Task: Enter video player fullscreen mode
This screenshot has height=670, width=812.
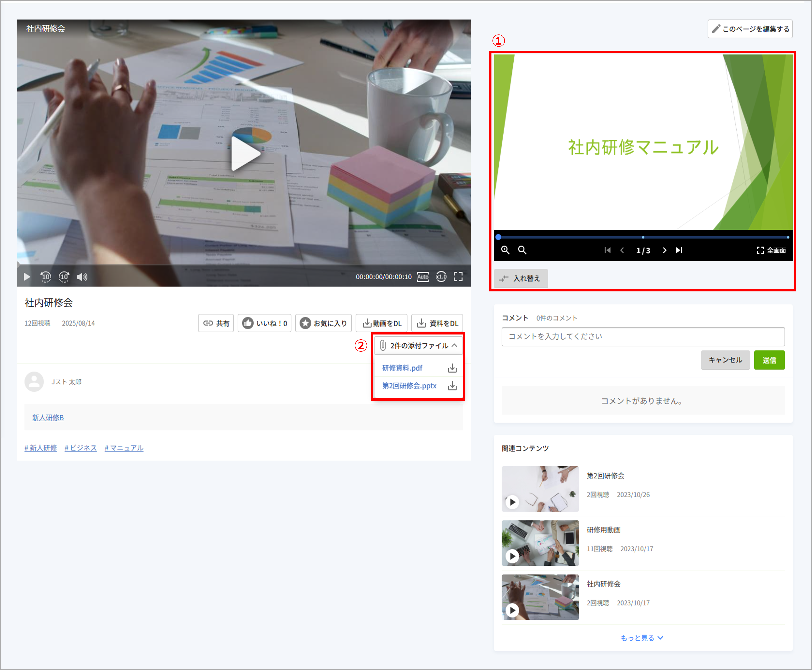Action: point(458,277)
